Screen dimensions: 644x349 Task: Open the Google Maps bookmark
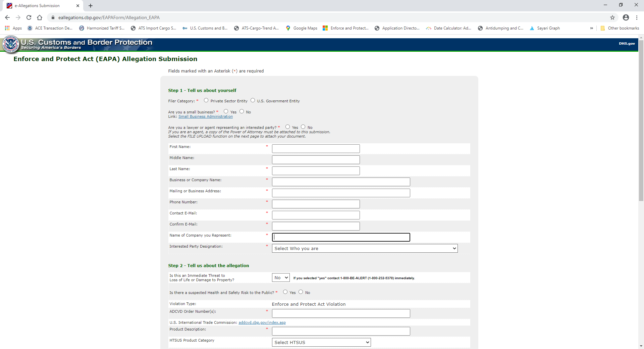[302, 28]
